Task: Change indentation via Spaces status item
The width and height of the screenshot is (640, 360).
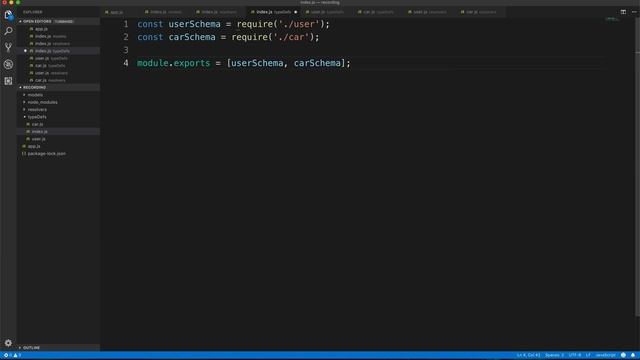Action: (x=554, y=355)
